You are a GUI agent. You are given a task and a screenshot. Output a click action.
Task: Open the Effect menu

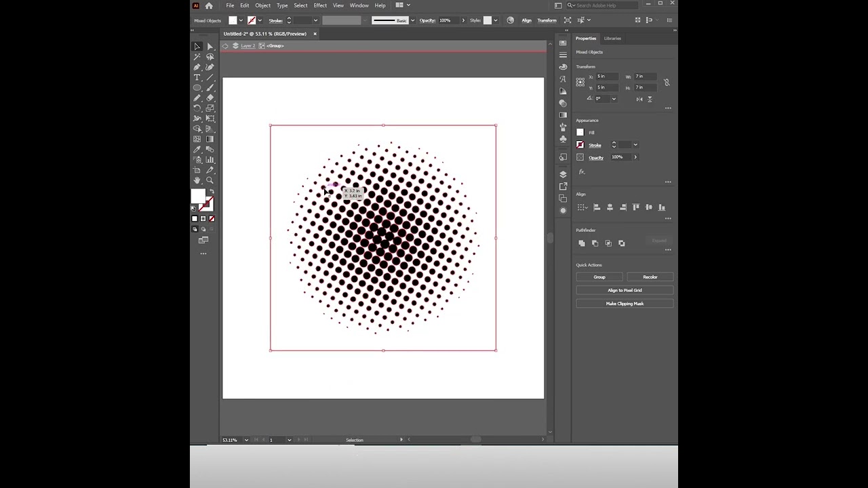click(320, 5)
